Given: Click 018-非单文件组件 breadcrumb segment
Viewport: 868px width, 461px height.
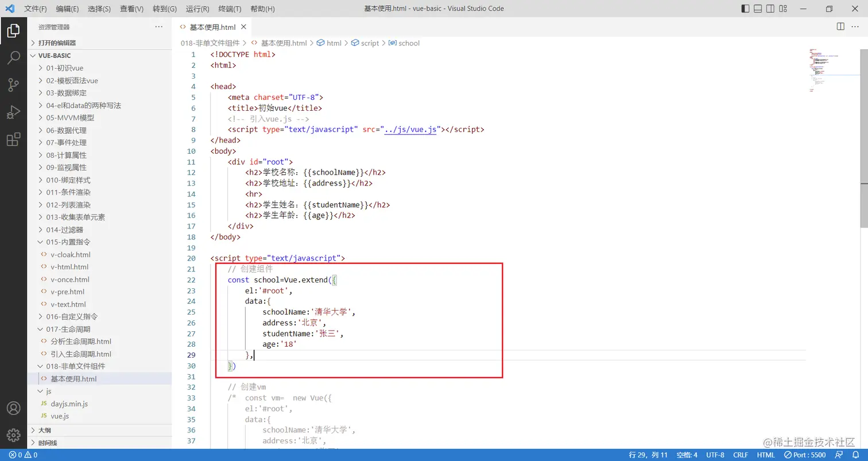Looking at the screenshot, I should pos(210,43).
